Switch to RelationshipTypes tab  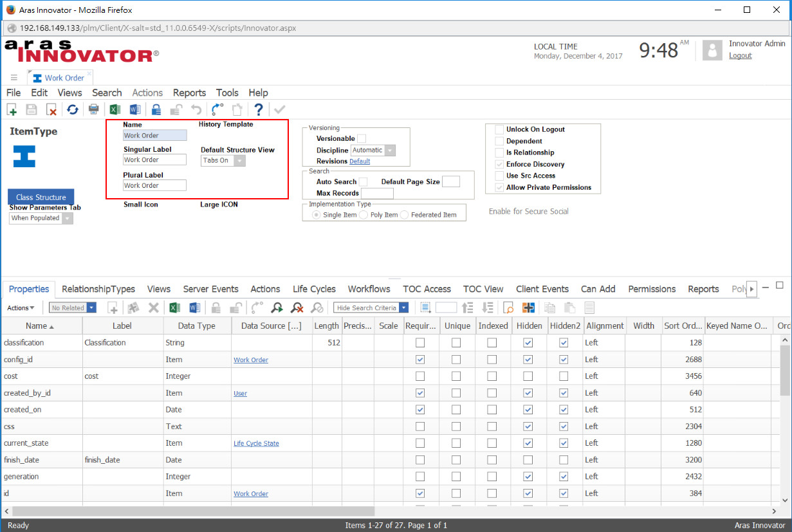98,289
